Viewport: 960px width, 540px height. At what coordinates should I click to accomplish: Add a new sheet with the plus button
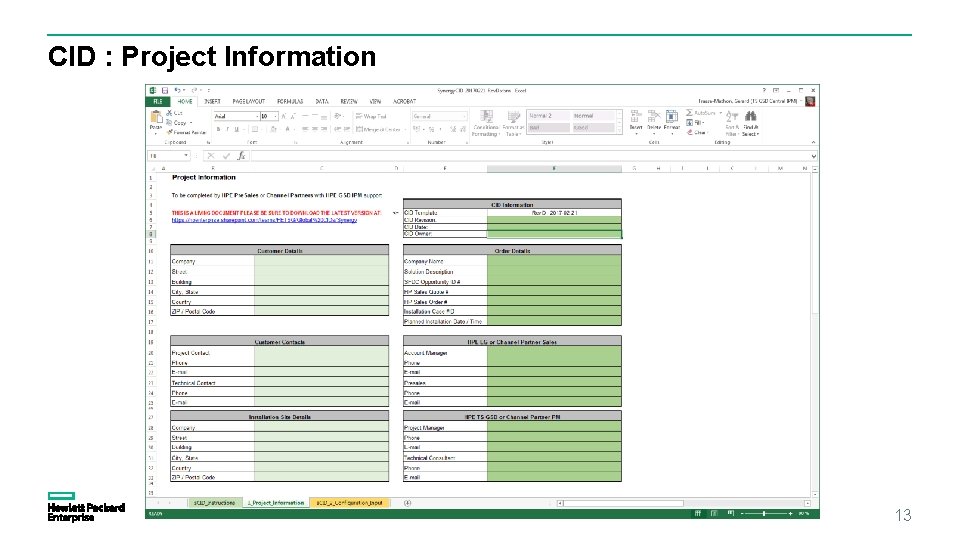(x=408, y=503)
